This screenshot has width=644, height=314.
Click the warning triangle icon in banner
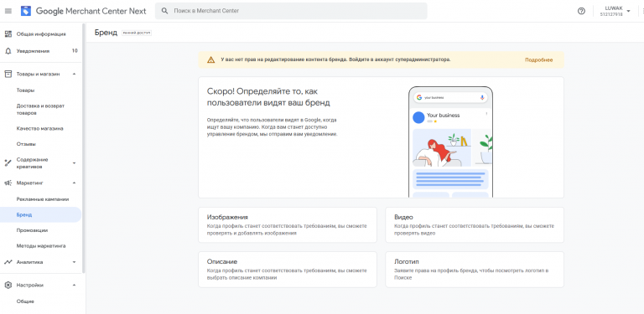point(210,59)
